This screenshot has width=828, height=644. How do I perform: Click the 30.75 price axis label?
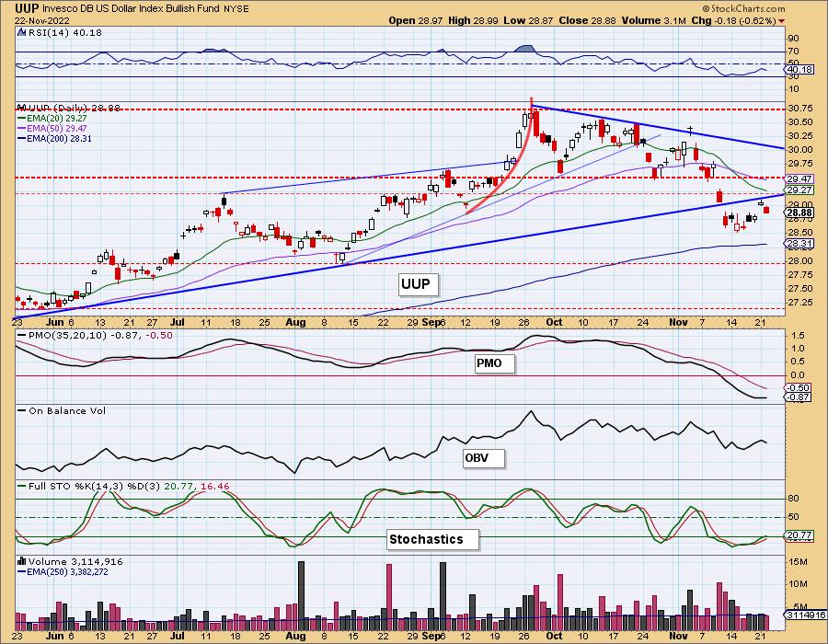800,109
